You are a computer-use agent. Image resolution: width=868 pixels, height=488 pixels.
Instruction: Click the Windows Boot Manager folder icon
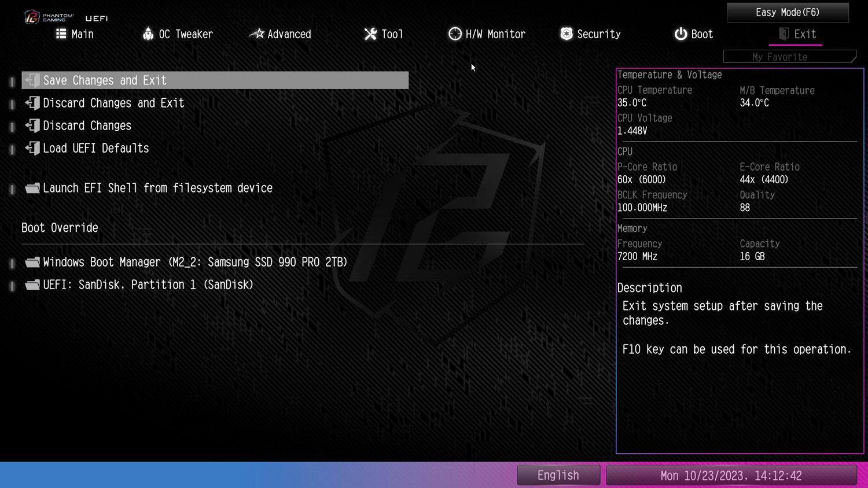(32, 262)
